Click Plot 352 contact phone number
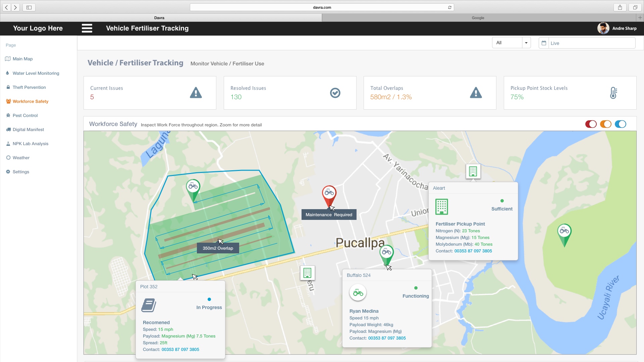 (180, 350)
